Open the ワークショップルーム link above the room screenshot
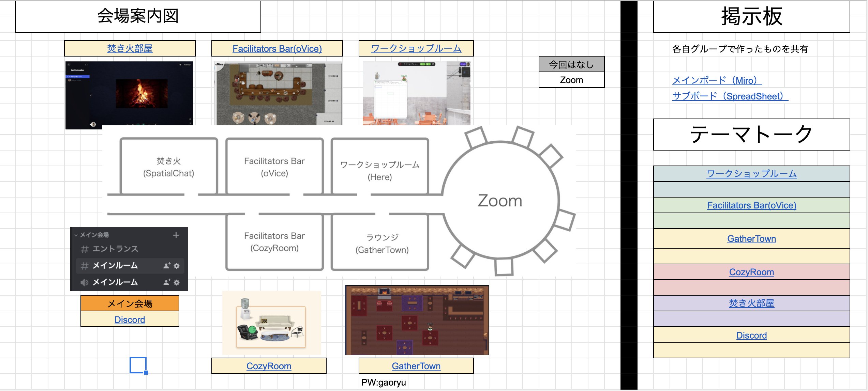868x391 pixels. click(416, 49)
